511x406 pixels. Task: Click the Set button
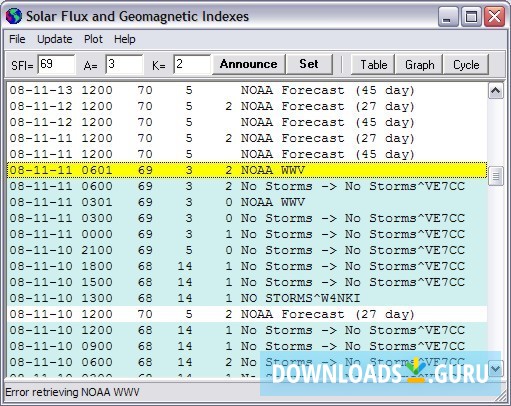pyautogui.click(x=309, y=64)
